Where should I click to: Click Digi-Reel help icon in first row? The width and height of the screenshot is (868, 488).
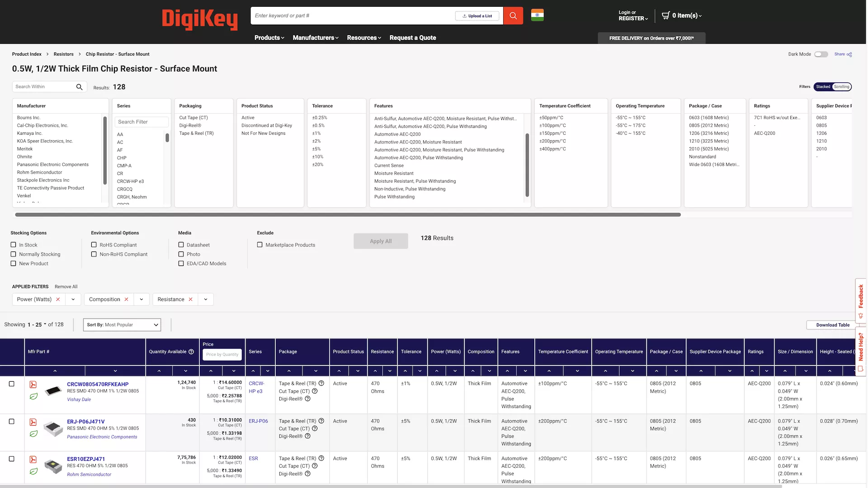pyautogui.click(x=307, y=399)
